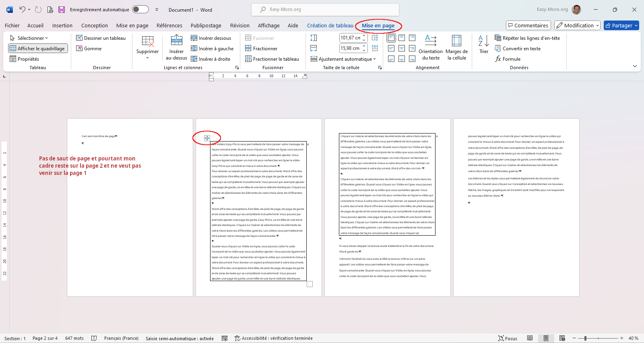Open Ajustement automatique dropdown
Screen dimensions: 644x343
(343, 59)
